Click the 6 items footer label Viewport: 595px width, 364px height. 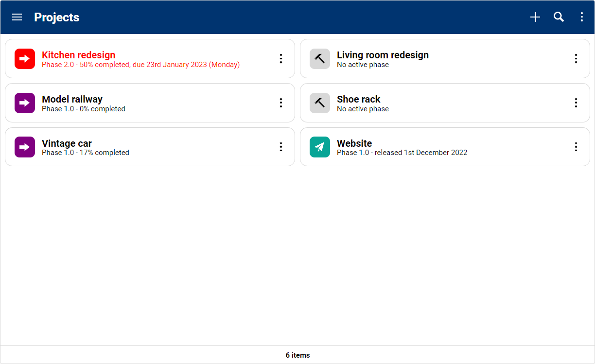[x=297, y=355]
